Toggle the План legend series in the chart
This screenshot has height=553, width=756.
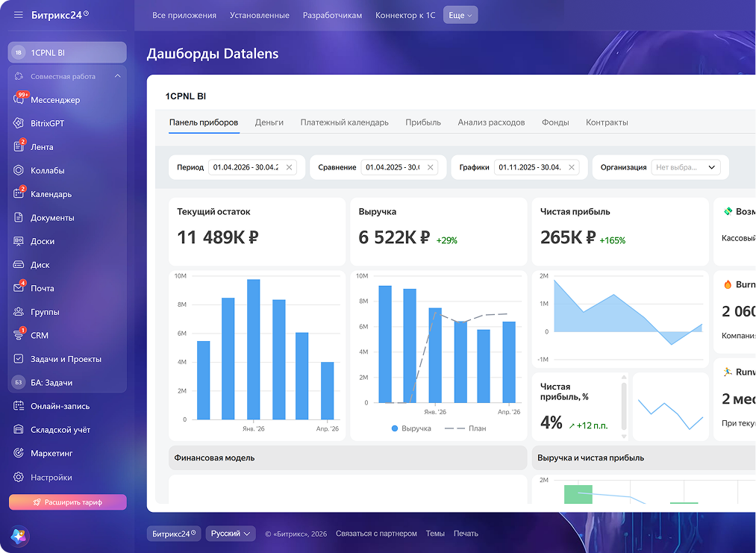[465, 428]
